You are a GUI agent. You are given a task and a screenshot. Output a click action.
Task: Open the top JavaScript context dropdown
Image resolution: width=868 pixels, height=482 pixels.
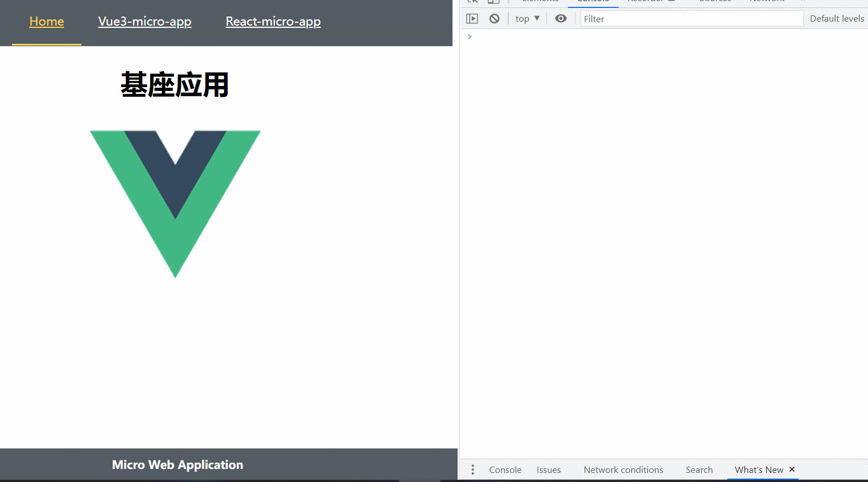click(528, 19)
